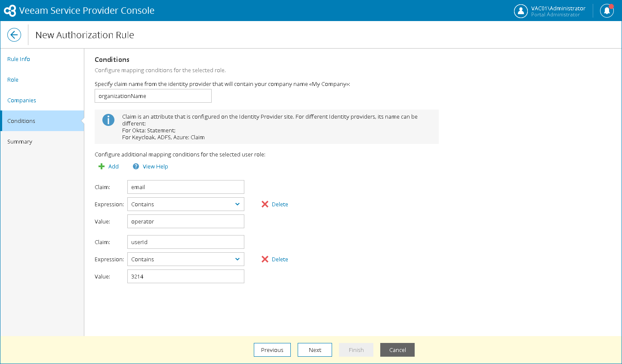The width and height of the screenshot is (622, 364).
Task: Cancel the new authorization rule
Action: [x=397, y=350]
